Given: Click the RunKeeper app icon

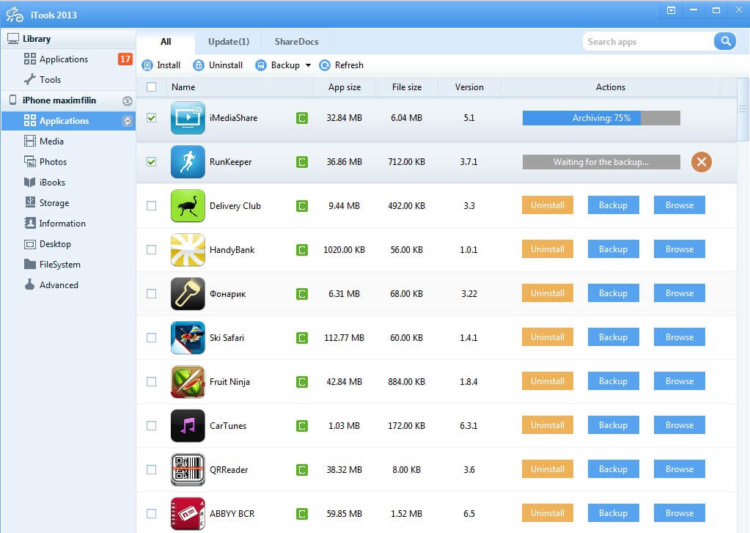Looking at the screenshot, I should pyautogui.click(x=188, y=162).
